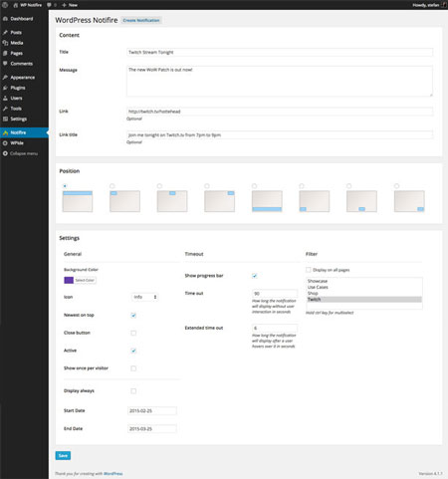Viewport: 448px width, 479px height.
Task: Click the Collapse menu link
Action: click(x=24, y=153)
